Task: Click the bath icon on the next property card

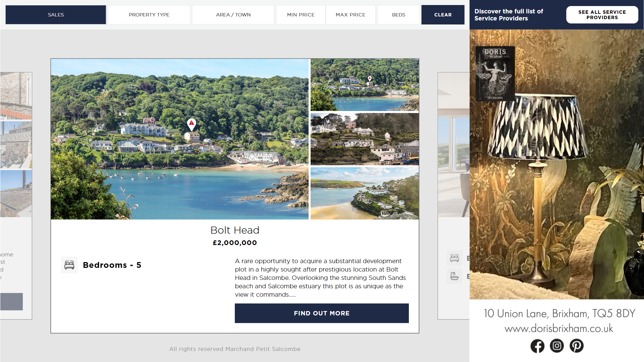Action: tap(454, 276)
